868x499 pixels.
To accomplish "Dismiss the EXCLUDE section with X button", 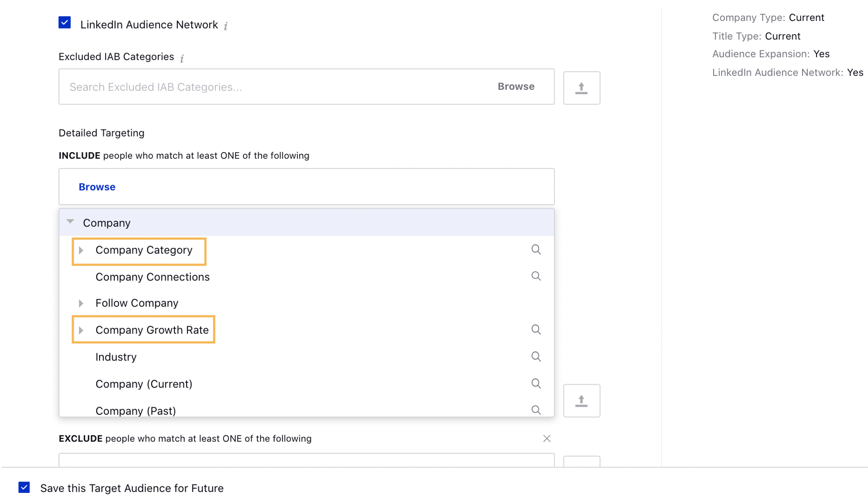I will tap(547, 439).
